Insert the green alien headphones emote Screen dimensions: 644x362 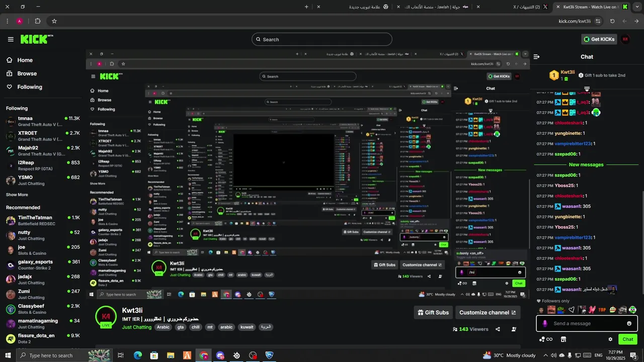point(632,310)
